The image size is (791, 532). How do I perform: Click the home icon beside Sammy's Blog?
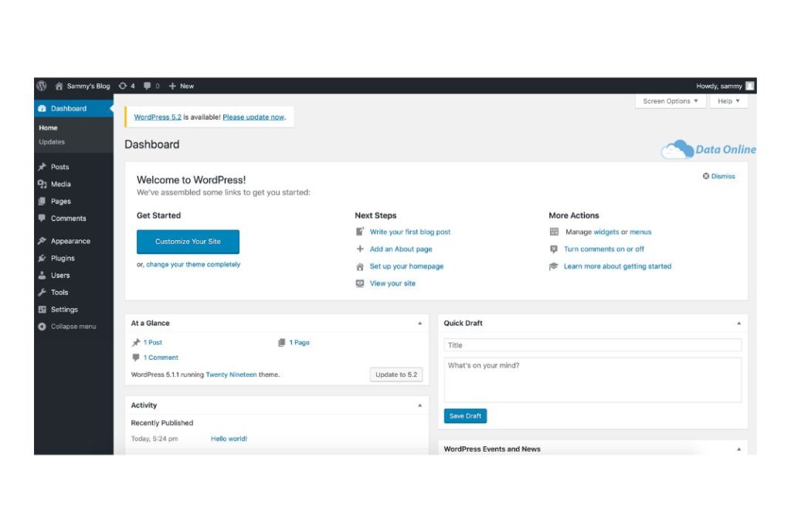click(59, 86)
